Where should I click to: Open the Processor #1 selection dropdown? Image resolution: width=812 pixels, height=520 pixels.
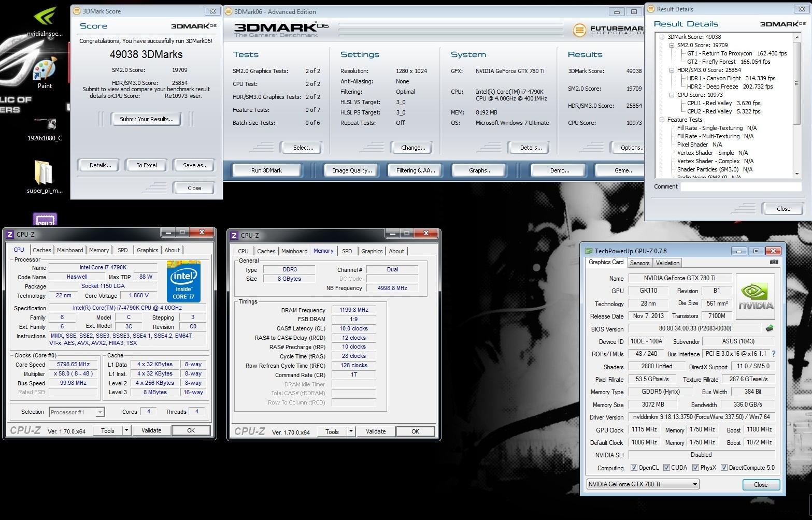pos(77,412)
